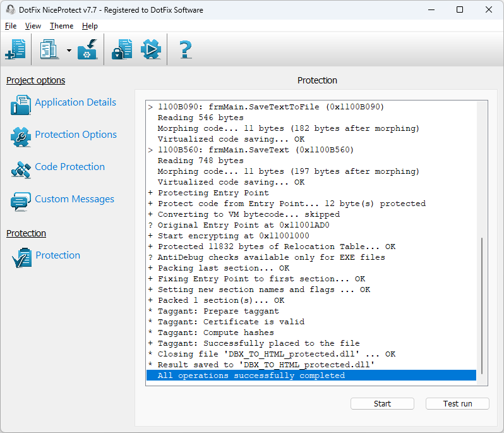The height and width of the screenshot is (433, 504).
Task: Expand the open project dropdown arrow
Action: (69, 50)
